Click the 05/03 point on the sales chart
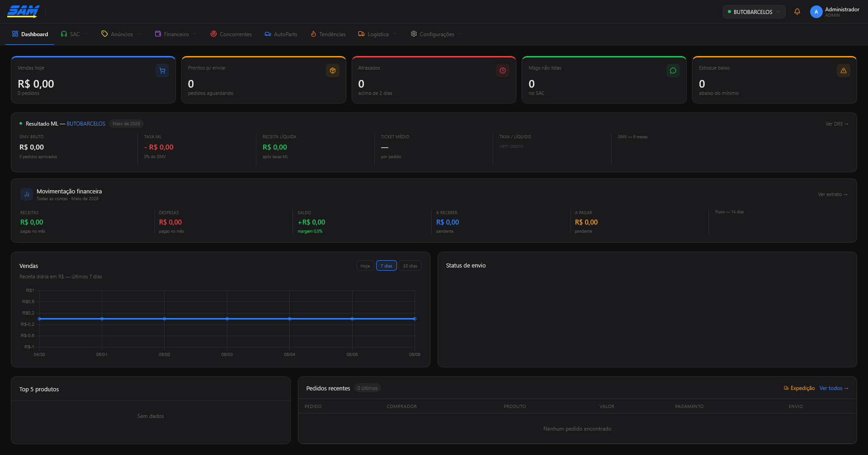Viewport: 868px width, 455px height. coord(227,319)
